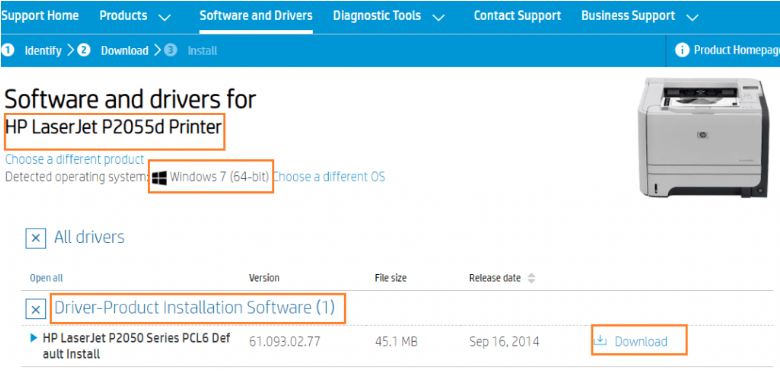Open the Product Homepage link
Screen dimensions: 780x377
(x=736, y=50)
